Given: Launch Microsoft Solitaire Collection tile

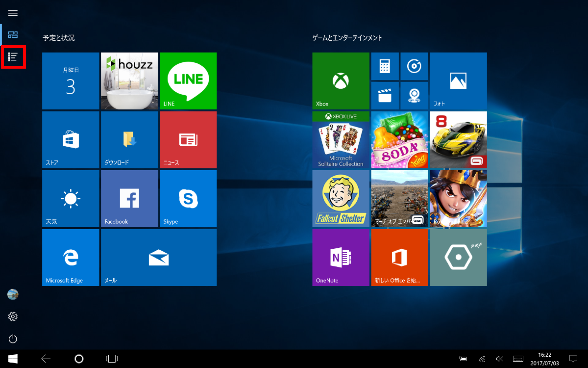Looking at the screenshot, I should tap(341, 140).
